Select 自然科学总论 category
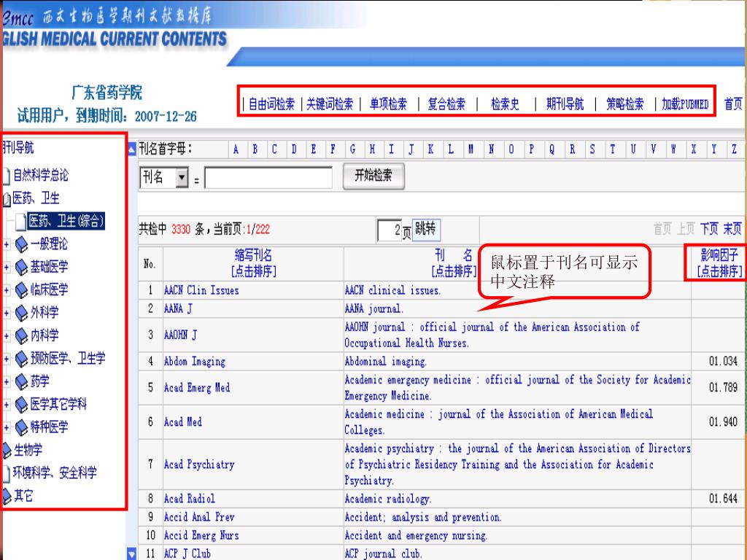 [41, 175]
